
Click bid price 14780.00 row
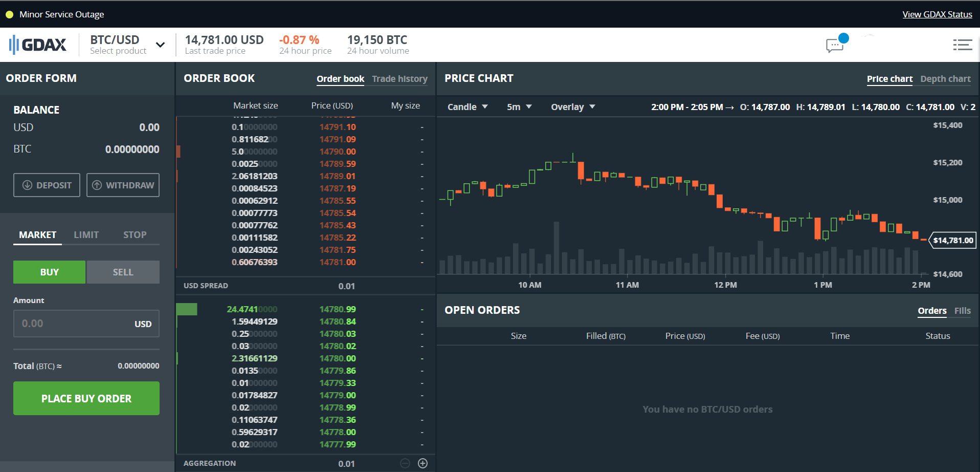pos(305,358)
